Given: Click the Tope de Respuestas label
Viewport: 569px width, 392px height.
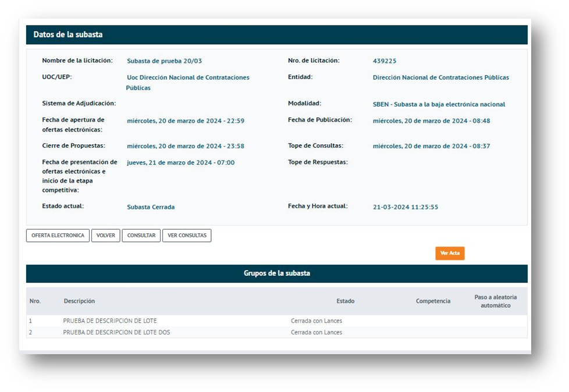Looking at the screenshot, I should pyautogui.click(x=318, y=162).
